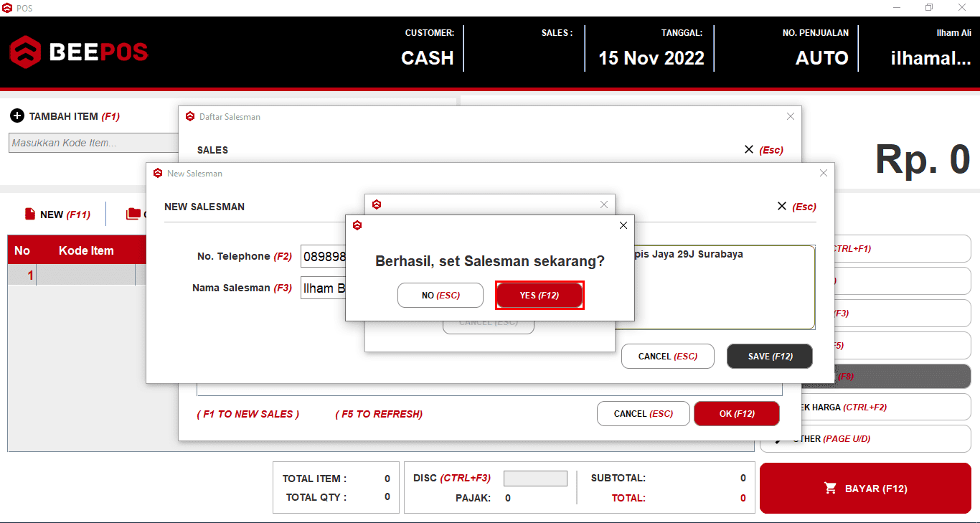The image size is (980, 523).
Task: Select the DISC discount input box
Action: pyautogui.click(x=535, y=479)
